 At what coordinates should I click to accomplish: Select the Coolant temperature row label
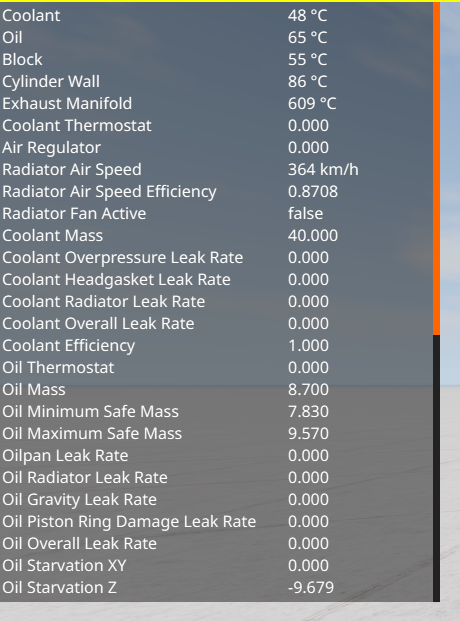(x=31, y=16)
